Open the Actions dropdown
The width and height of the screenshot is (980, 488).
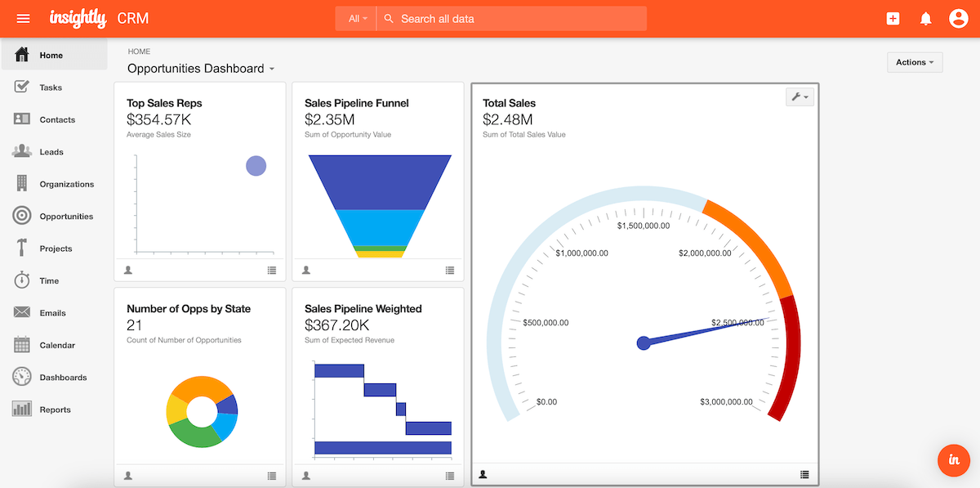pyautogui.click(x=914, y=62)
